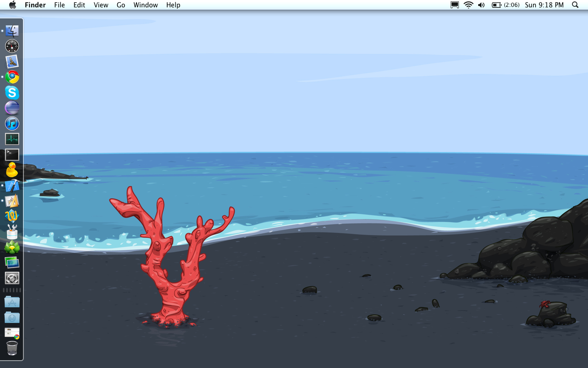Open the Go menu

click(x=121, y=5)
